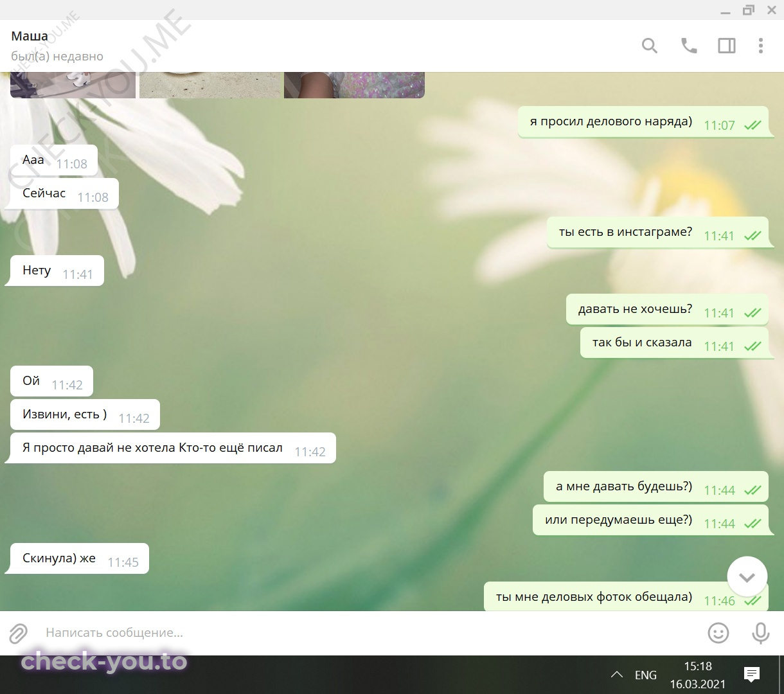Restore down the Telegram window
This screenshot has width=784, height=694.
pyautogui.click(x=749, y=10)
